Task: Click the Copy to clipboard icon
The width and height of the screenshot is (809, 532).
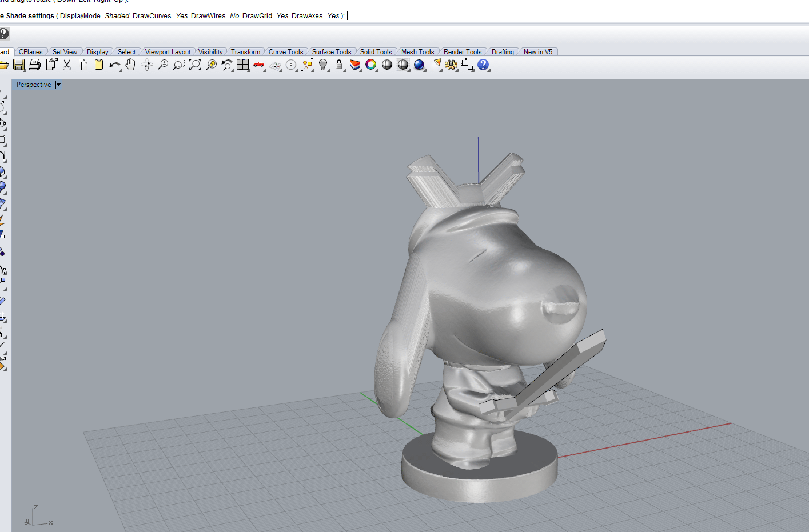Action: (x=83, y=65)
